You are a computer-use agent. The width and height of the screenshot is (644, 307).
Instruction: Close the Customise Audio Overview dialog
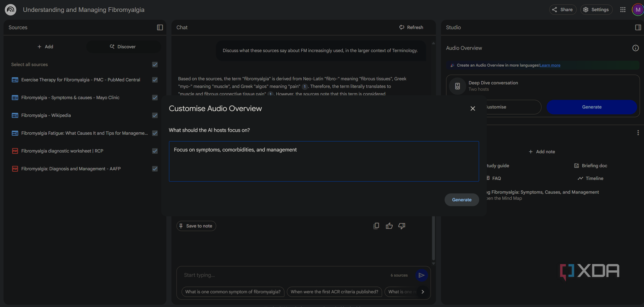(473, 108)
